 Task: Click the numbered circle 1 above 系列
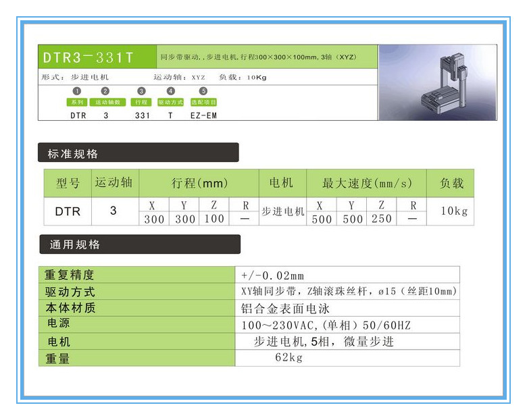(x=77, y=91)
